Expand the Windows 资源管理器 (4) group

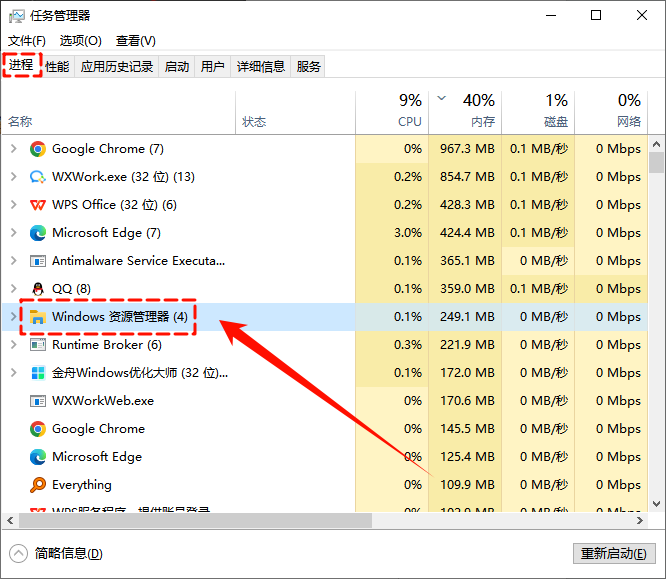click(14, 317)
